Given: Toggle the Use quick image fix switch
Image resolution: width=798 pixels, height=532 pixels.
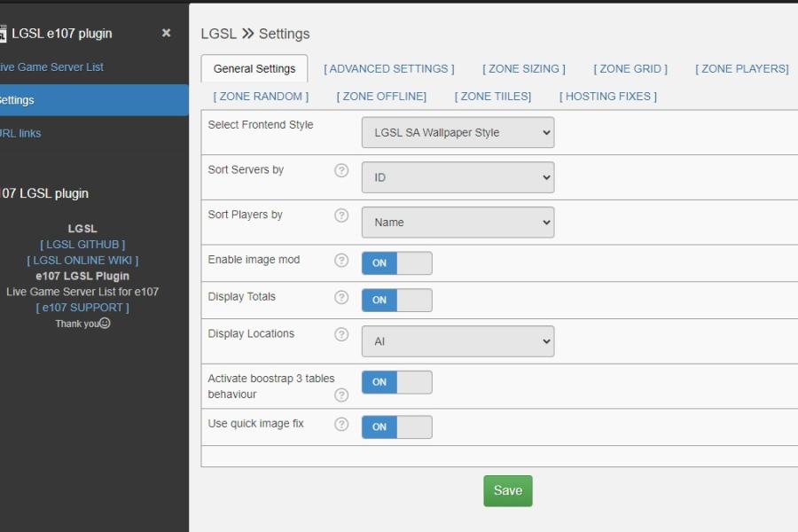Looking at the screenshot, I should pyautogui.click(x=397, y=427).
